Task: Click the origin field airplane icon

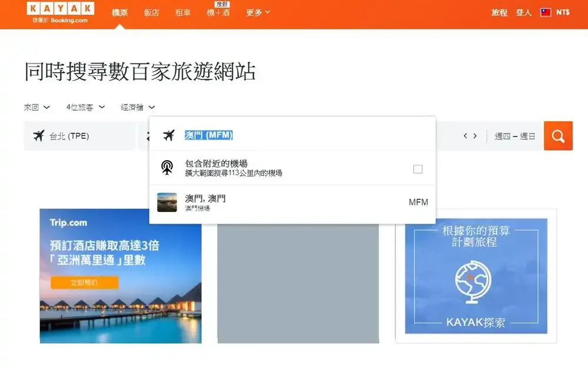Action: coord(39,135)
